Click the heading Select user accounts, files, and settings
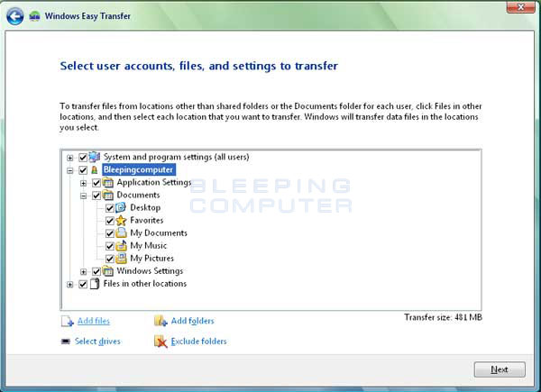Viewport: 541px width, 392px height. [x=199, y=66]
